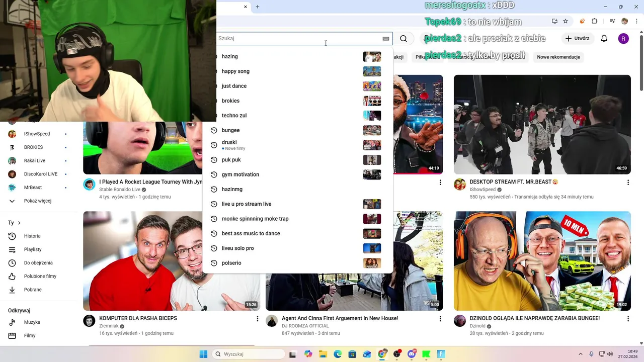The height and width of the screenshot is (362, 644).
Task: Click the install app icon in address bar
Action: (x=554, y=21)
